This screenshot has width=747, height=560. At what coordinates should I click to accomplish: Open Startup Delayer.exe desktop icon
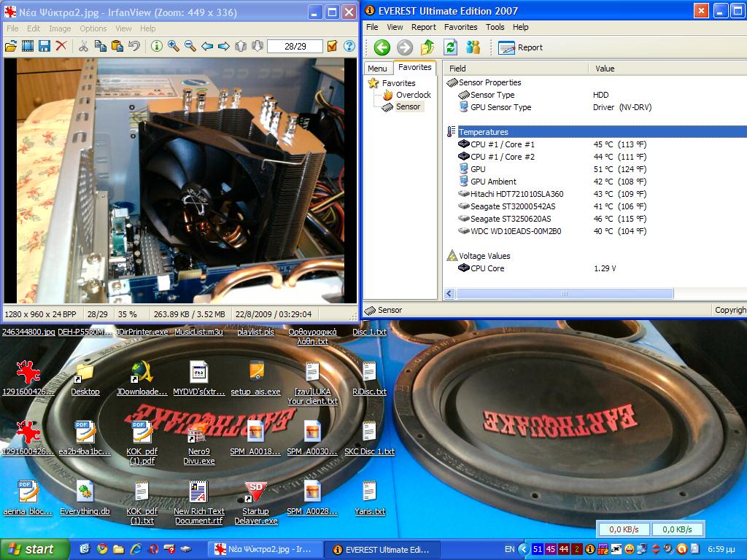click(x=256, y=503)
